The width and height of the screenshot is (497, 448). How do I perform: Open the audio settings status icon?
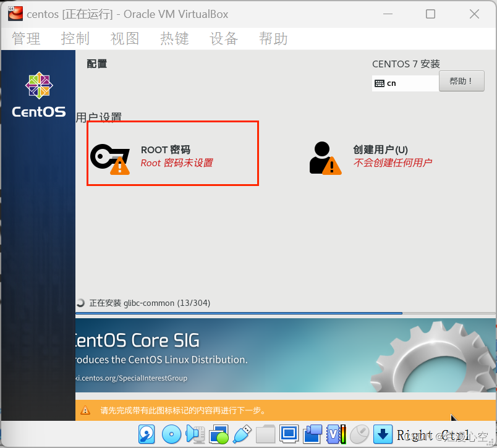click(195, 434)
